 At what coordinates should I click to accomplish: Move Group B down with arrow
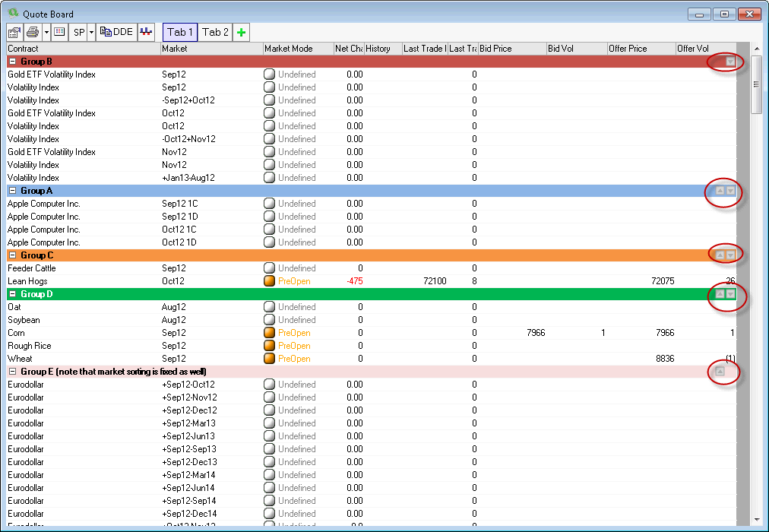[x=729, y=62]
